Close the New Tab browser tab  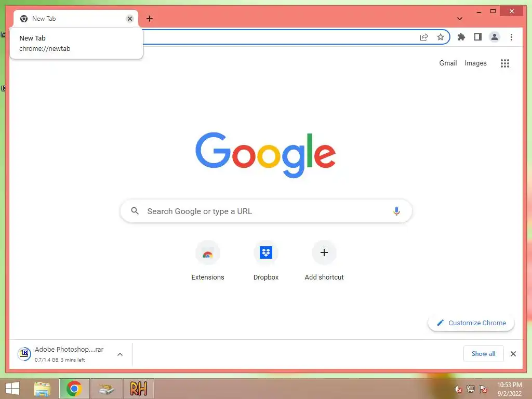(129, 19)
